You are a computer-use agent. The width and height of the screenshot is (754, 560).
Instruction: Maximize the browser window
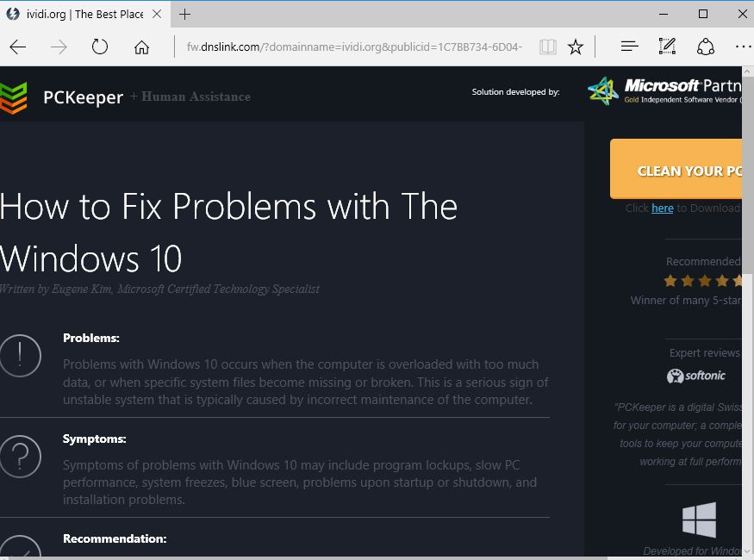point(702,14)
